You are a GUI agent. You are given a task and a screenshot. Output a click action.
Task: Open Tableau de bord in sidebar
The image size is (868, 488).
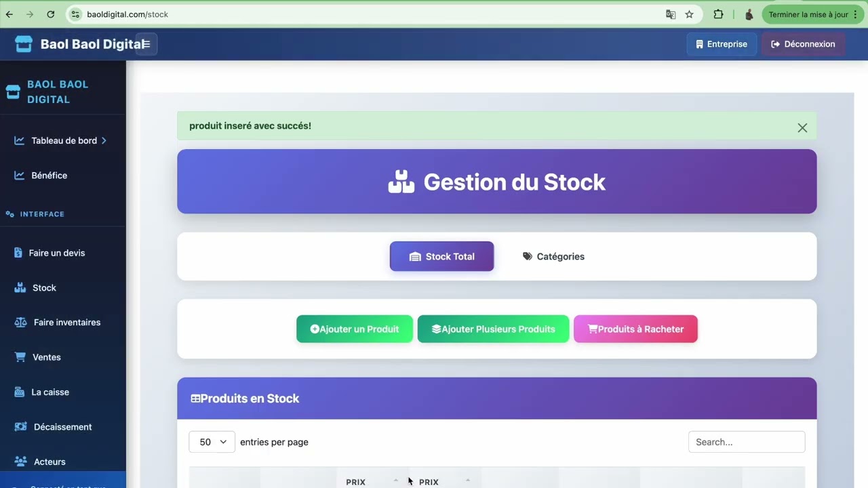[x=64, y=141]
